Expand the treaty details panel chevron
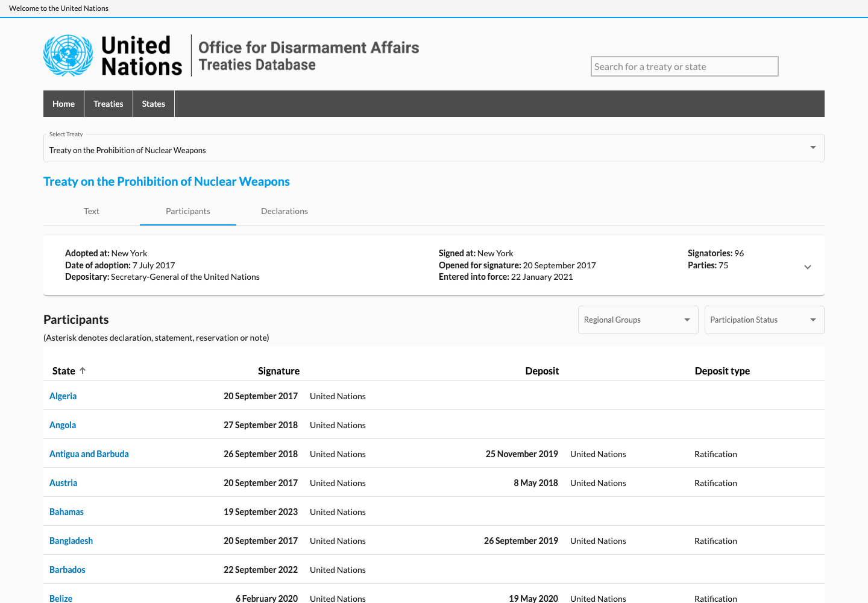Viewport: 868px width, 603px height. pyautogui.click(x=808, y=267)
